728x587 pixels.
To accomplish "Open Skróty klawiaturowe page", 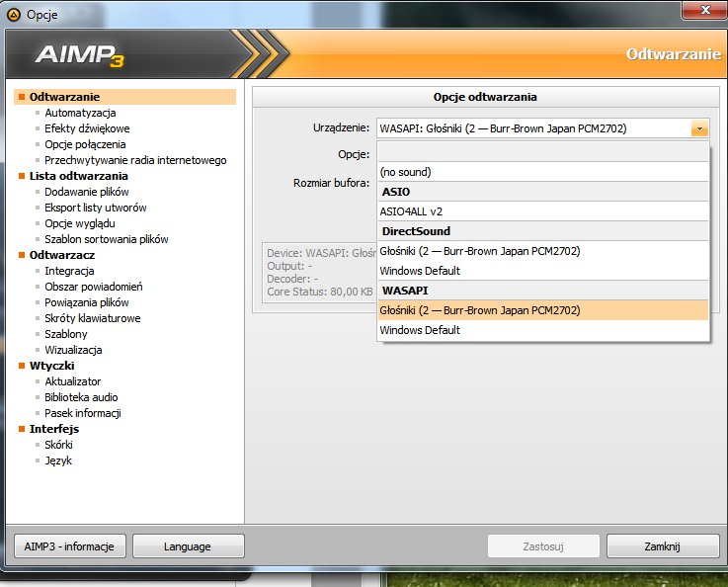I will (93, 318).
